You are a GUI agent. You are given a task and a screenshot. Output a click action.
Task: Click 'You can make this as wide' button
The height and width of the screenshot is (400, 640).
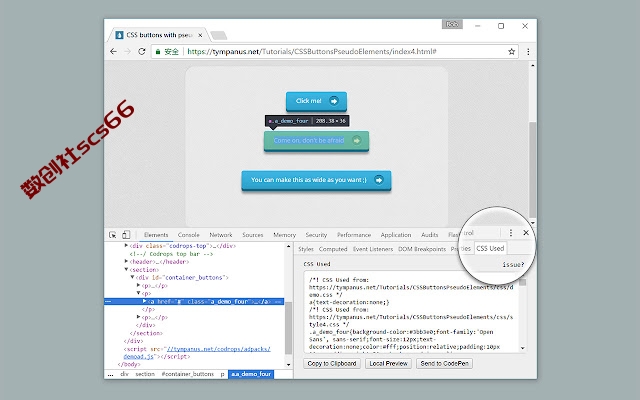click(x=316, y=180)
